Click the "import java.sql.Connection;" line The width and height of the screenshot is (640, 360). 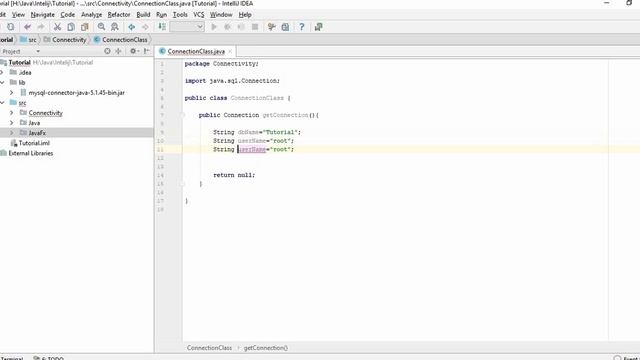(x=232, y=81)
